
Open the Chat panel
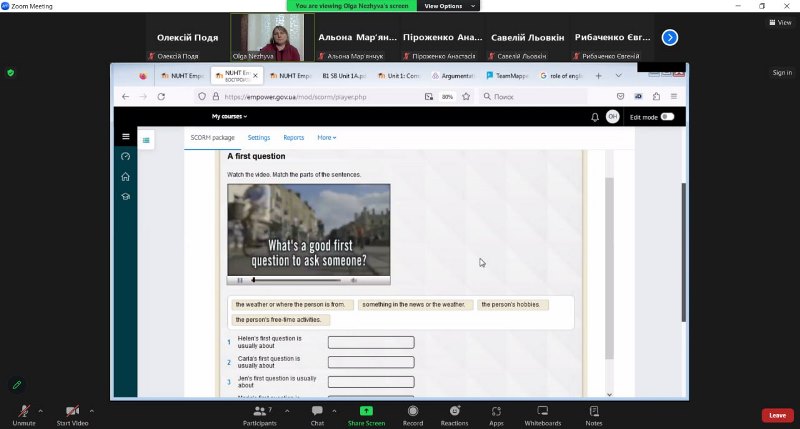(x=317, y=415)
